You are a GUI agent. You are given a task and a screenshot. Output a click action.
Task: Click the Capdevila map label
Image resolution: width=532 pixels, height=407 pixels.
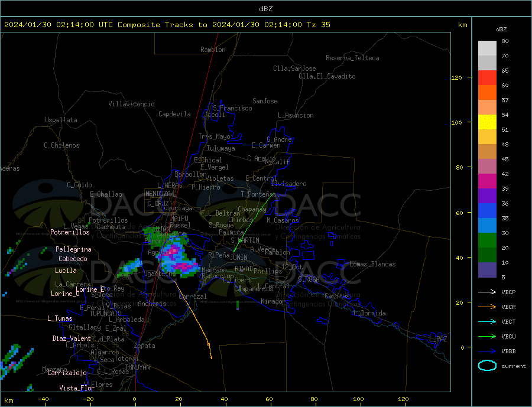[x=174, y=114]
